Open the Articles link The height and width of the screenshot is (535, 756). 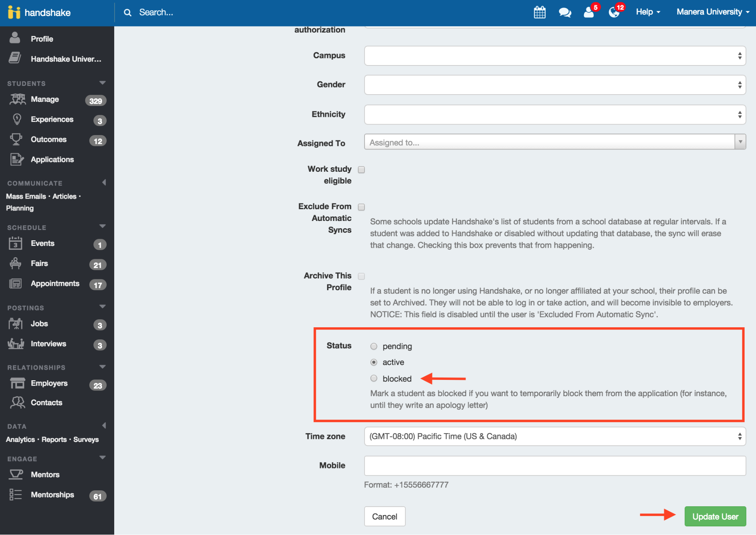click(65, 196)
